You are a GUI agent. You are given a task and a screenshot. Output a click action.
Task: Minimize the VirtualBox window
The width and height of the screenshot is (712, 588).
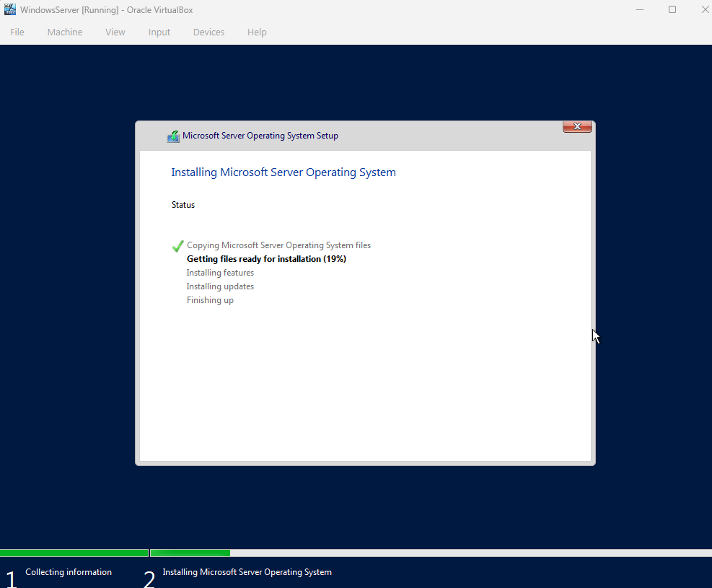[640, 9]
